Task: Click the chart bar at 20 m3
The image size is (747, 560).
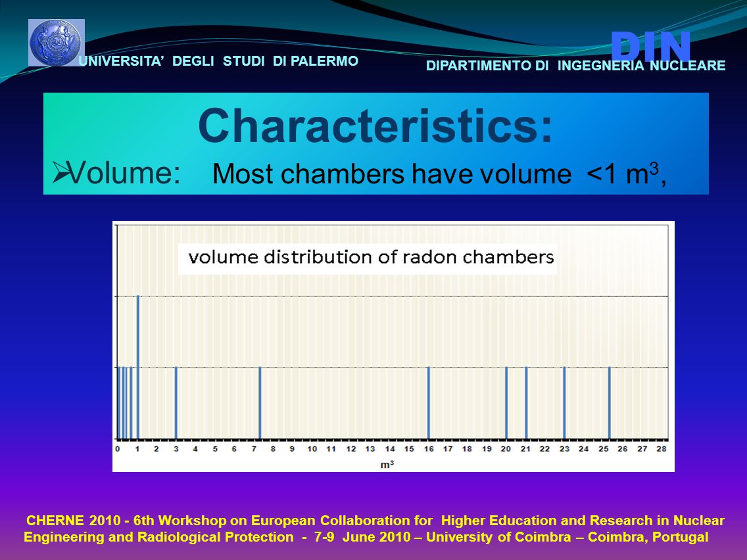Action: coord(506,402)
